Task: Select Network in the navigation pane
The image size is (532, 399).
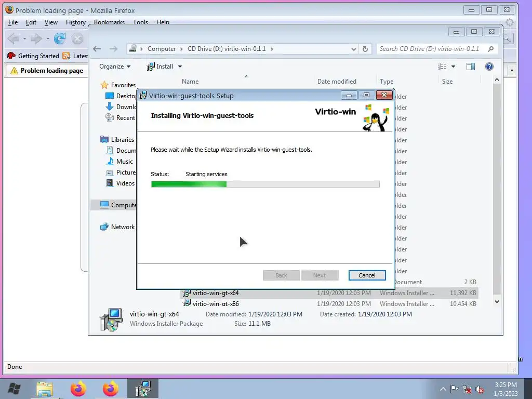Action: pos(117,227)
